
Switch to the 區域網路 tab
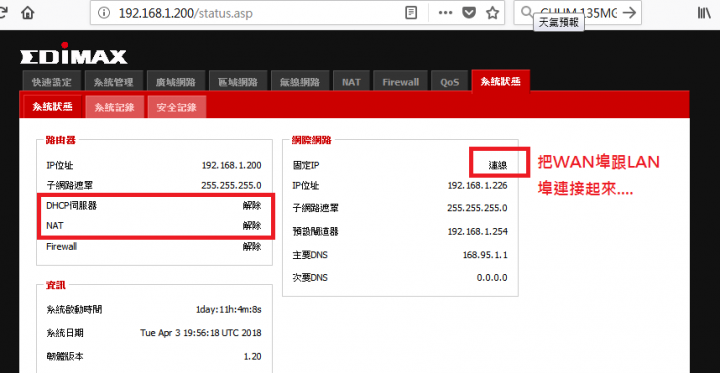[237, 82]
